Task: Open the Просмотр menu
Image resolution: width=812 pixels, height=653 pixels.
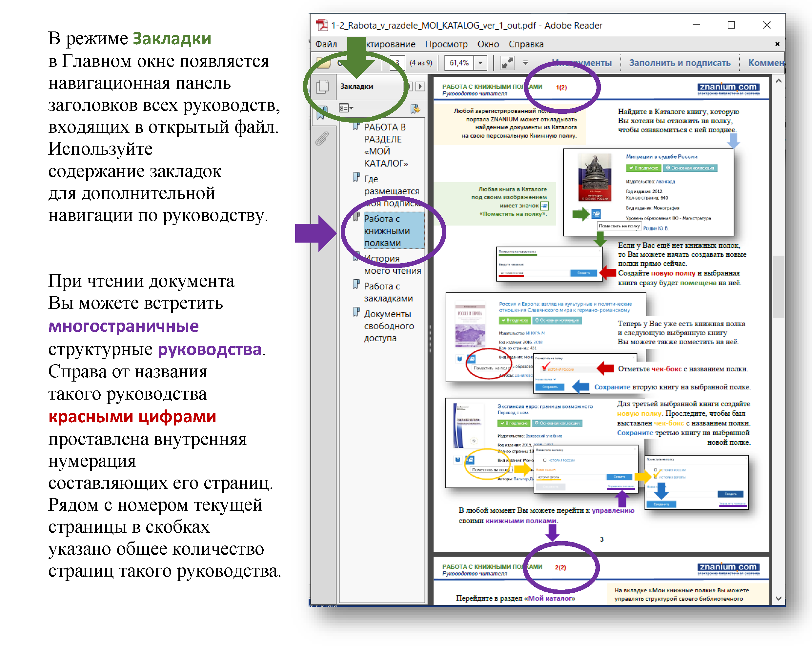Action: coord(446,44)
